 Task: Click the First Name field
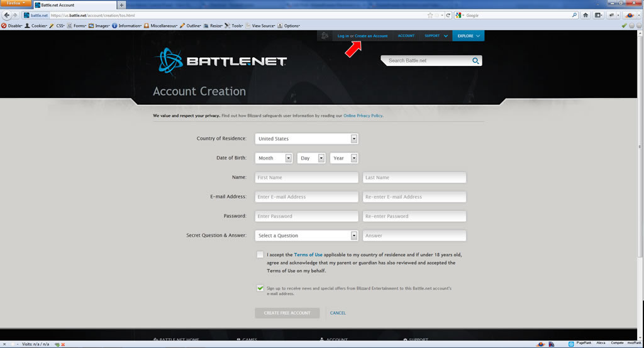306,178
